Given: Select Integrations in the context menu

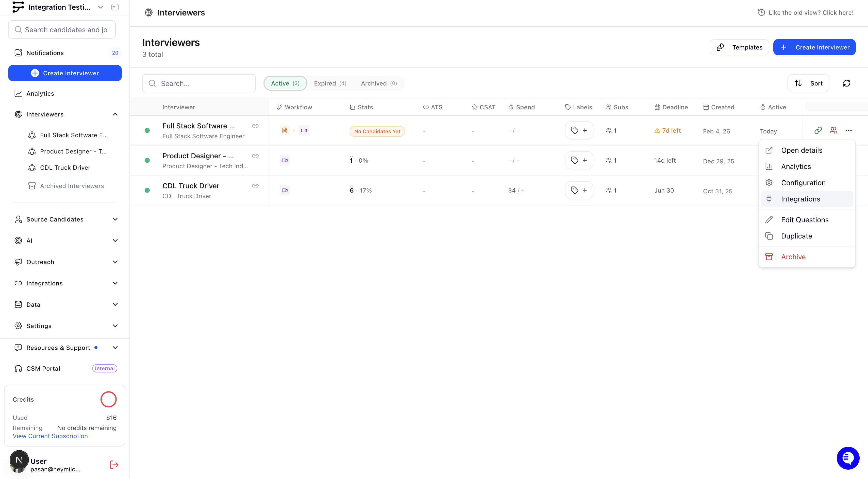Looking at the screenshot, I should coord(800,199).
